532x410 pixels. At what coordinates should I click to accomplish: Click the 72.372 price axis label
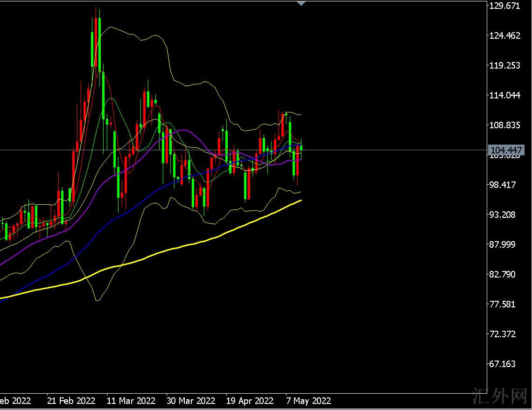pyautogui.click(x=503, y=334)
